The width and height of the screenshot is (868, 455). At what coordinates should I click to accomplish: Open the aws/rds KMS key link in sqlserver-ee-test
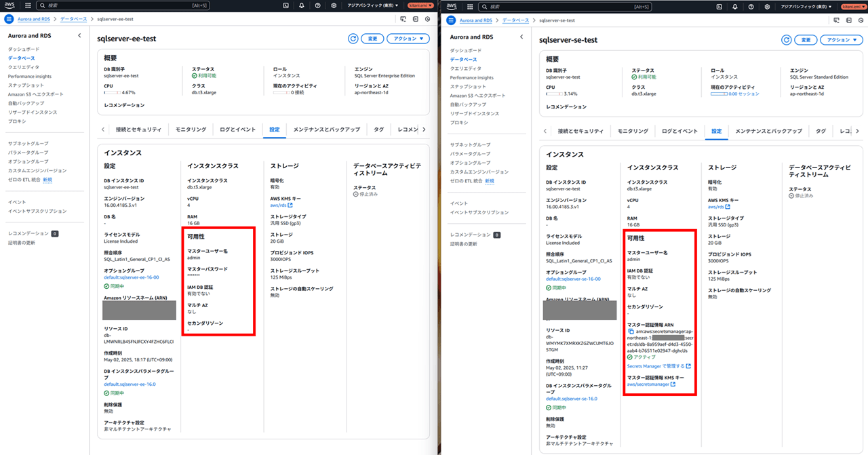[281, 205]
